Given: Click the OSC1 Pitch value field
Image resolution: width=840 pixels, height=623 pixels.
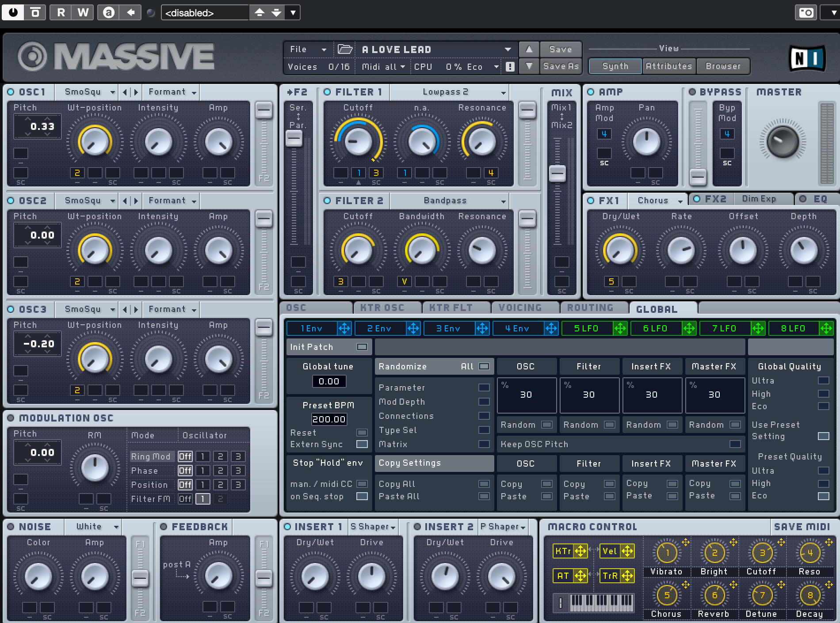Looking at the screenshot, I should pos(38,126).
